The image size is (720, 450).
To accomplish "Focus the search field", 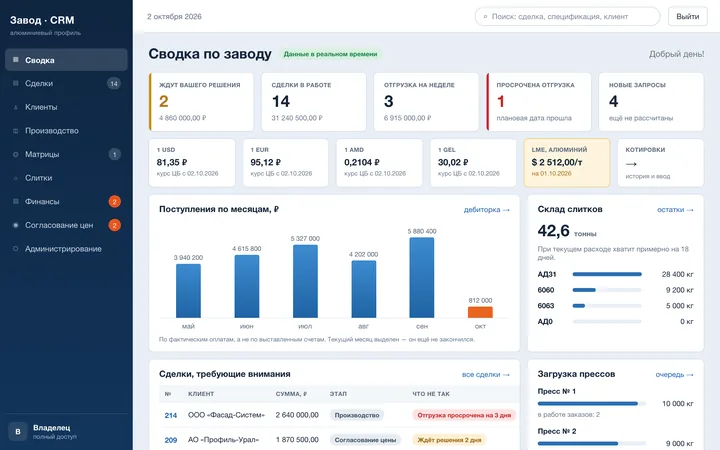I will [568, 17].
